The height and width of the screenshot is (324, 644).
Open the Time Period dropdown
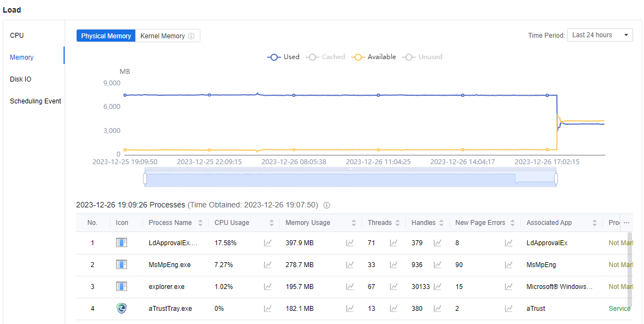click(600, 35)
